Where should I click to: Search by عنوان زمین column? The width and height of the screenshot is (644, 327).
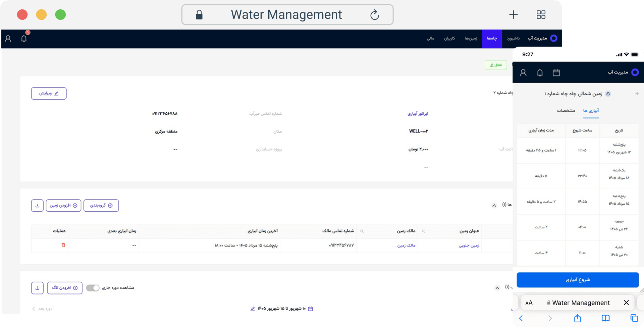423,231
